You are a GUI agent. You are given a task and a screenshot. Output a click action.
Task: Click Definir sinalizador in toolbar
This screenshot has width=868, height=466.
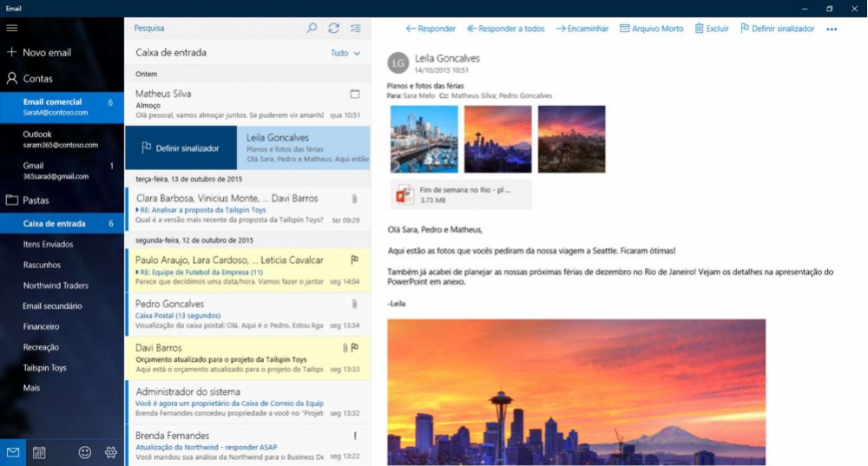777,29
